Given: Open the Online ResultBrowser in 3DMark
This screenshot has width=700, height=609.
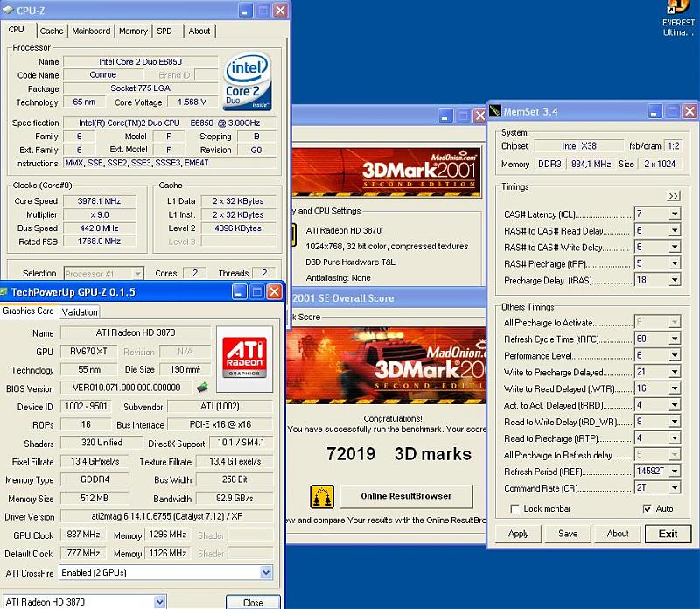Looking at the screenshot, I should coord(406,496).
